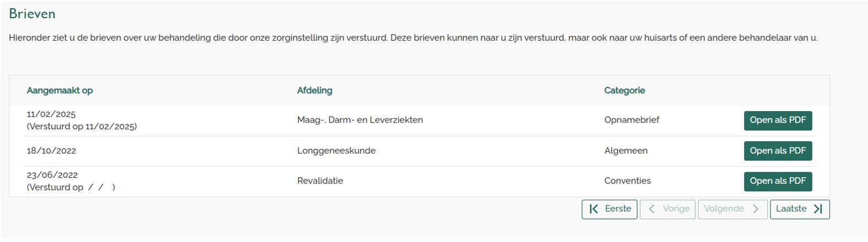Click the Algemeen category cell
The height and width of the screenshot is (242, 868).
pos(626,151)
